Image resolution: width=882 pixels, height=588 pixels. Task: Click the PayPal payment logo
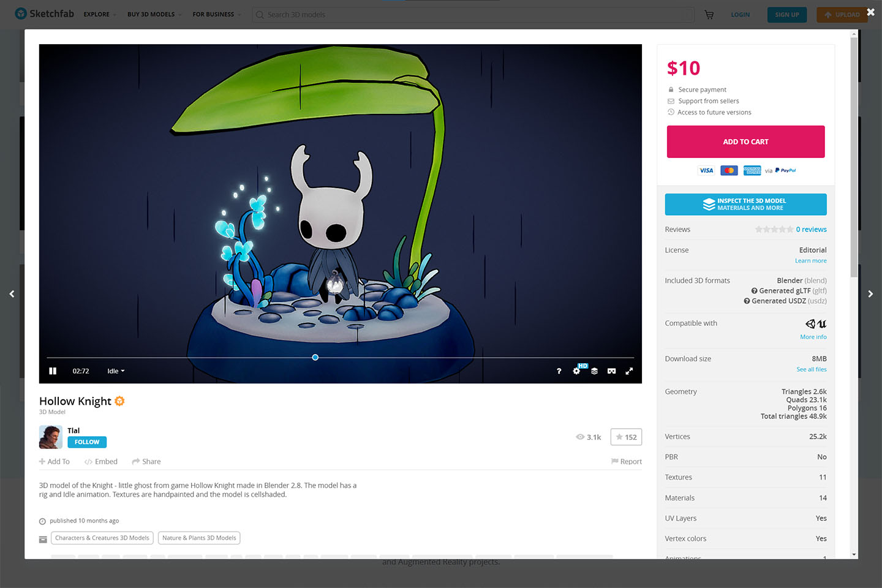click(785, 170)
